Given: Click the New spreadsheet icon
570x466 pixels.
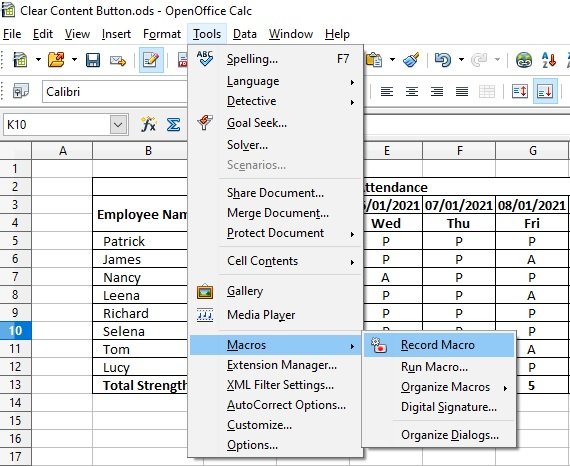Looking at the screenshot, I should tap(20, 60).
